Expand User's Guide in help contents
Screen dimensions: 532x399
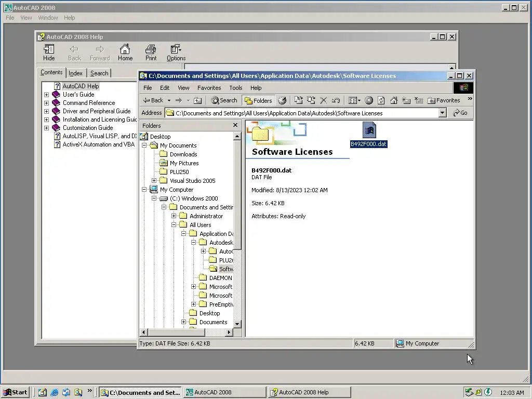point(46,95)
